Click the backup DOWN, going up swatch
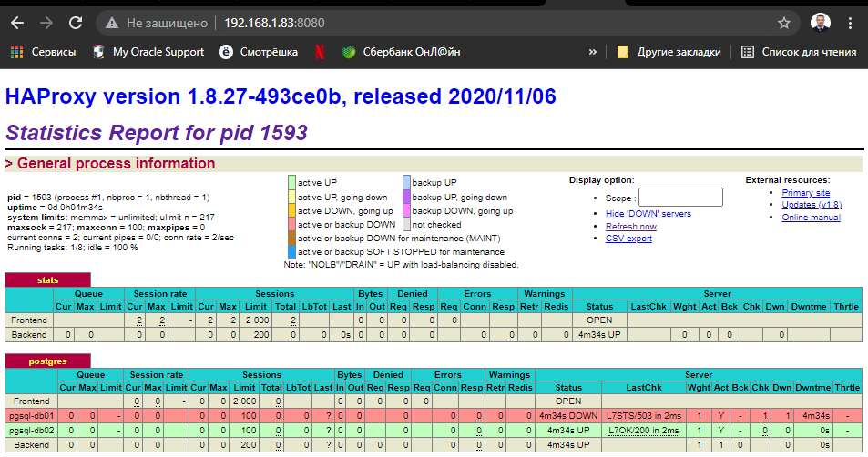Viewport: 868px width, 457px height. click(406, 211)
